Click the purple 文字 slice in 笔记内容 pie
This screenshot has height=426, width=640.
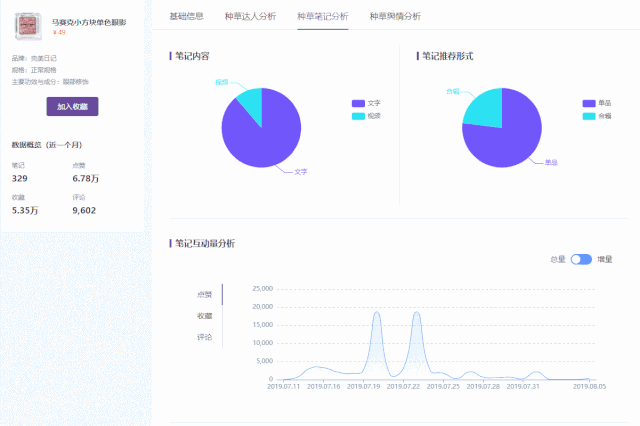pyautogui.click(x=263, y=141)
